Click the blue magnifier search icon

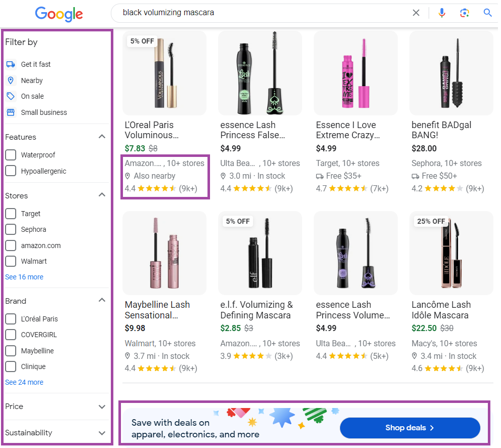[x=487, y=13]
